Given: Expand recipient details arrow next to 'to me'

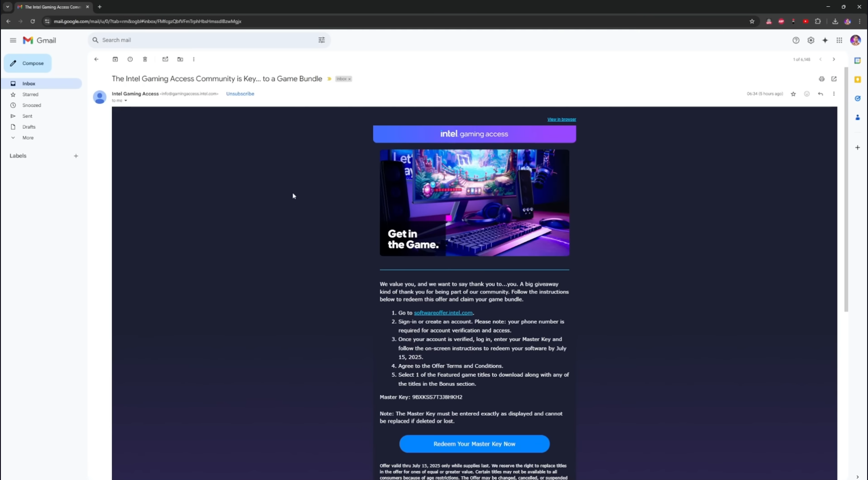Looking at the screenshot, I should pyautogui.click(x=126, y=101).
